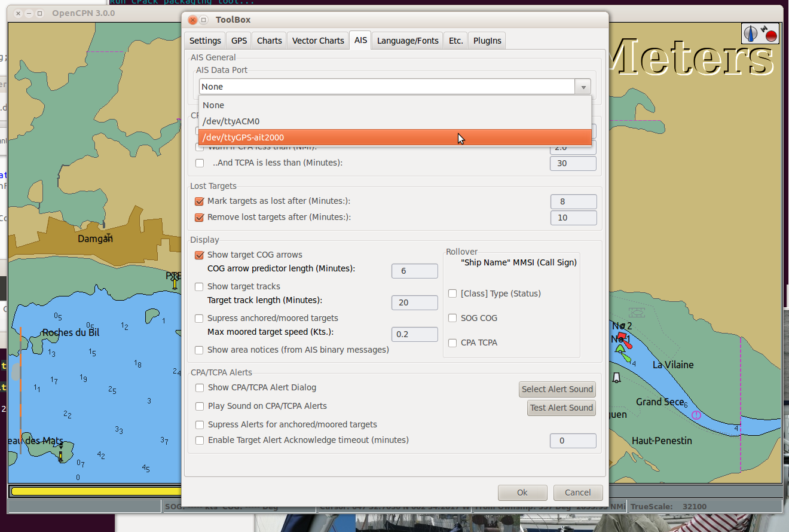Uncheck 'Remove lost targets after'

(x=200, y=218)
